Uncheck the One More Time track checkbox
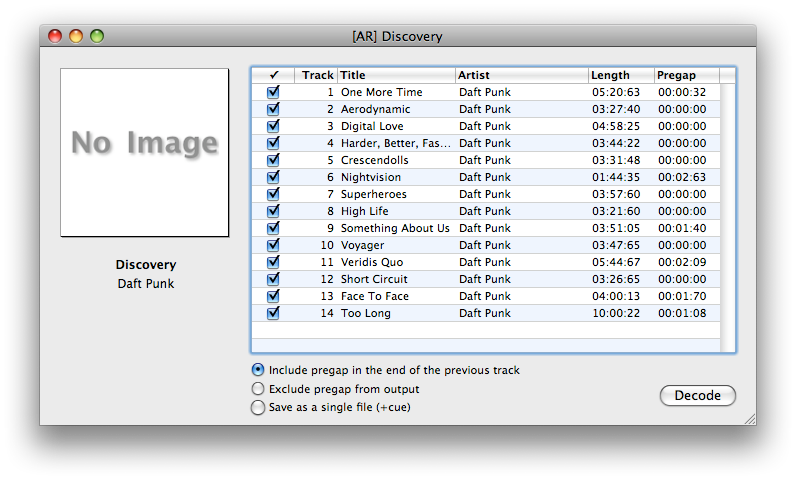This screenshot has height=480, width=796. pyautogui.click(x=273, y=92)
